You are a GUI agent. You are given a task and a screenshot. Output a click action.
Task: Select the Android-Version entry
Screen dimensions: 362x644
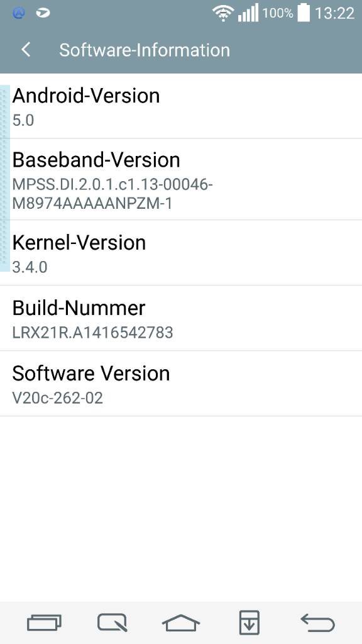point(181,106)
